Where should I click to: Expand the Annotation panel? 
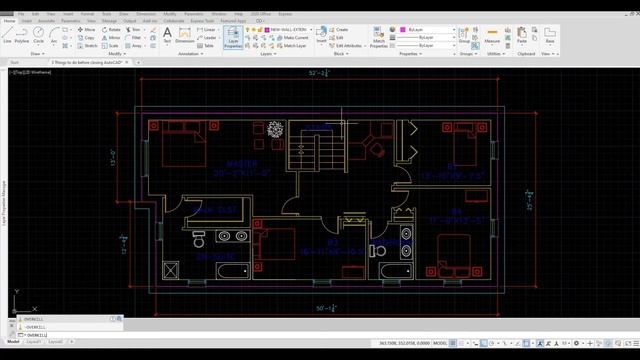click(191, 54)
